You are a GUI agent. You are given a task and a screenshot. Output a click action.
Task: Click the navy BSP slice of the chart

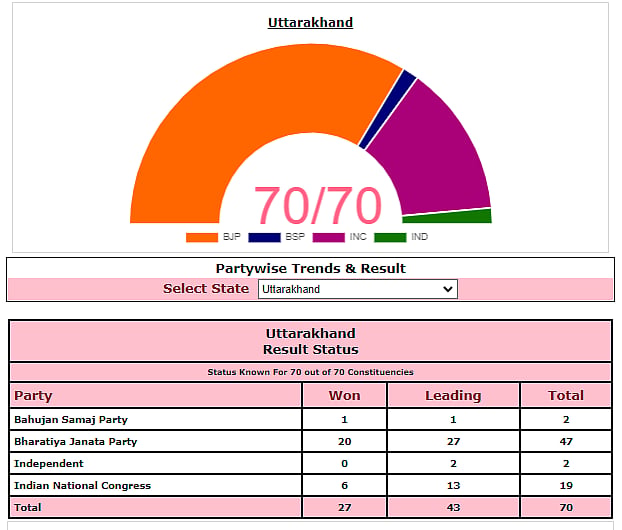[x=389, y=108]
